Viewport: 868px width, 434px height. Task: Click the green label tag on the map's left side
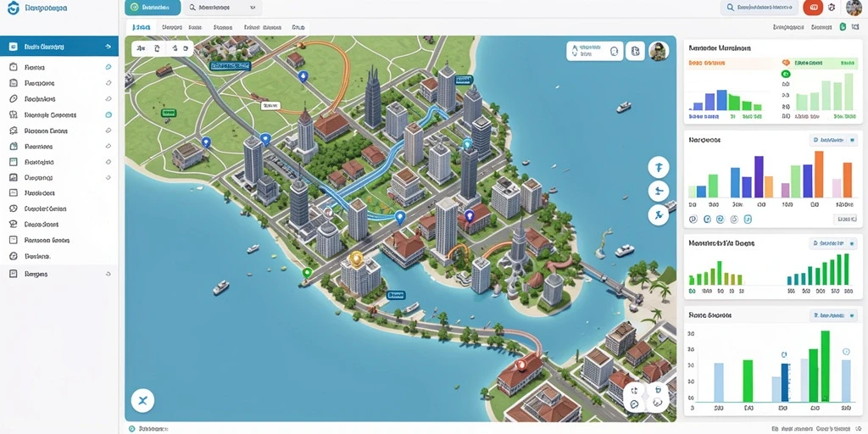click(169, 113)
